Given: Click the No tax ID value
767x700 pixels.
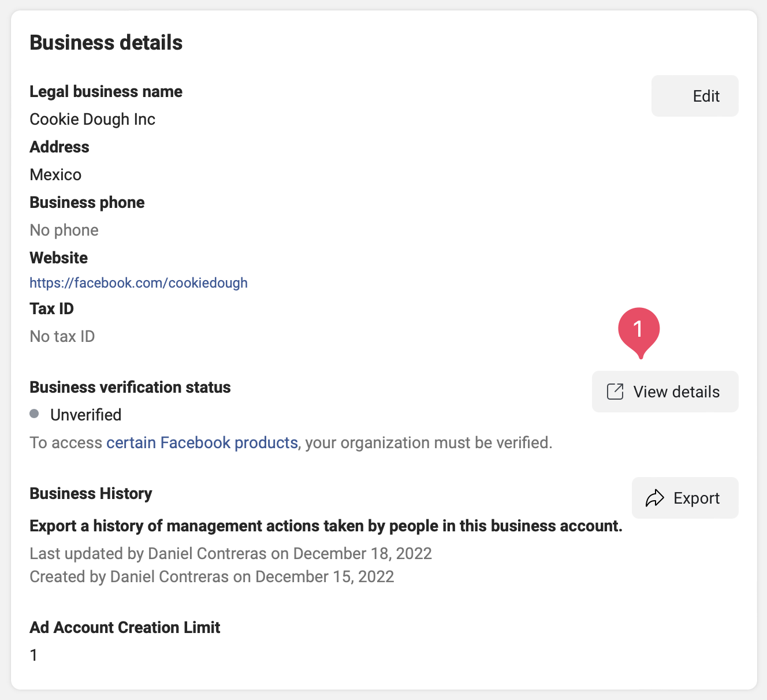Looking at the screenshot, I should 62,336.
